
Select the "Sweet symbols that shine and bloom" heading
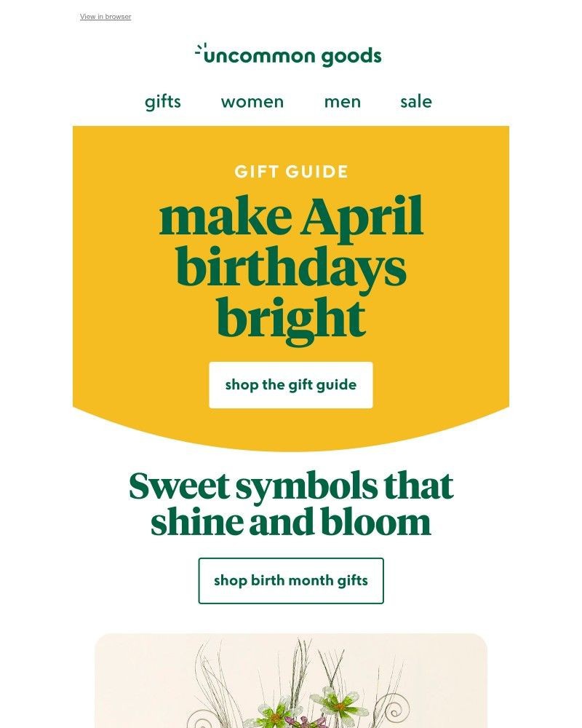pyautogui.click(x=290, y=502)
